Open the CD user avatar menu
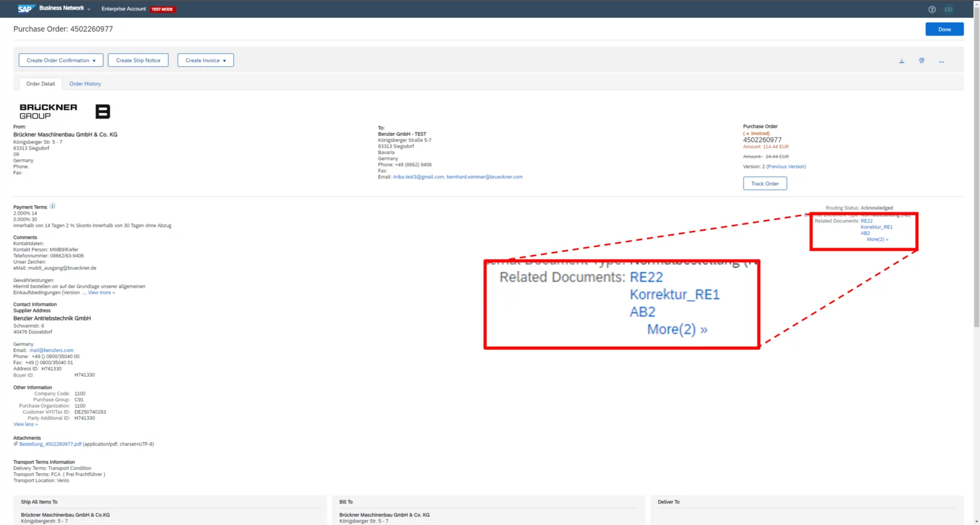Viewport: 980px width, 525px height. click(x=949, y=9)
